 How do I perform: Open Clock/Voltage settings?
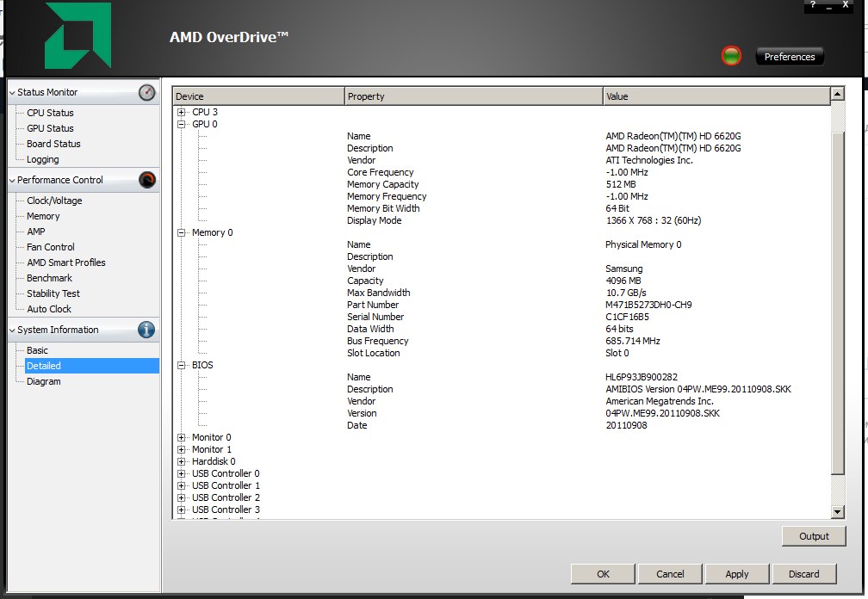54,201
